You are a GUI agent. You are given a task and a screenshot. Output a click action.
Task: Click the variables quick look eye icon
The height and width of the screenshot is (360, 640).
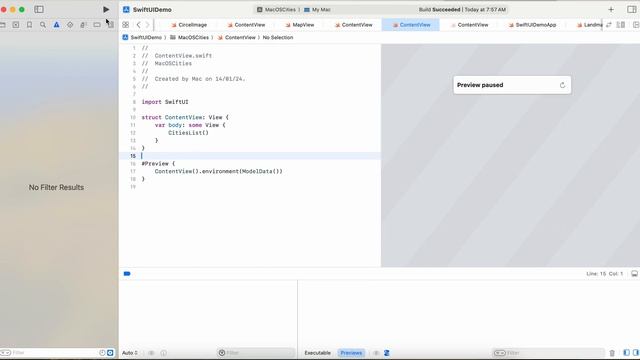(x=151, y=353)
